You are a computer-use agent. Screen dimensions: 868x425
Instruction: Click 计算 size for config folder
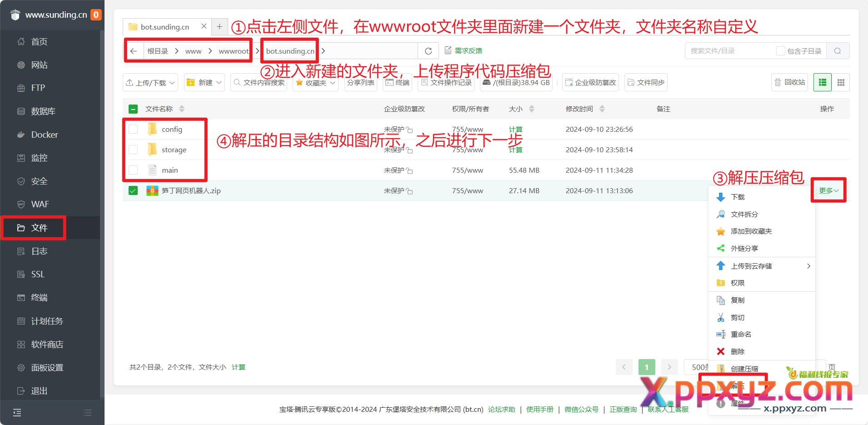515,129
